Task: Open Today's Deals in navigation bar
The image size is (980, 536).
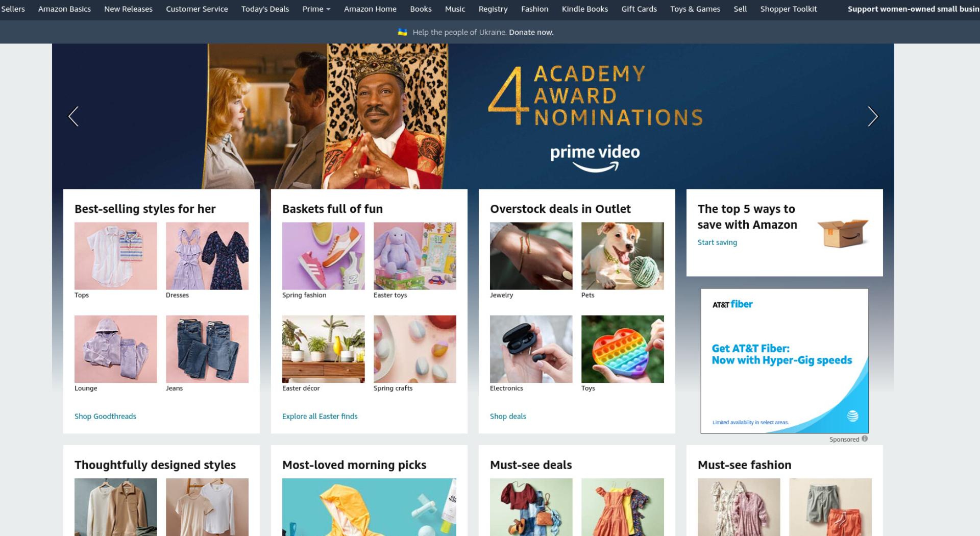Action: coord(265,9)
